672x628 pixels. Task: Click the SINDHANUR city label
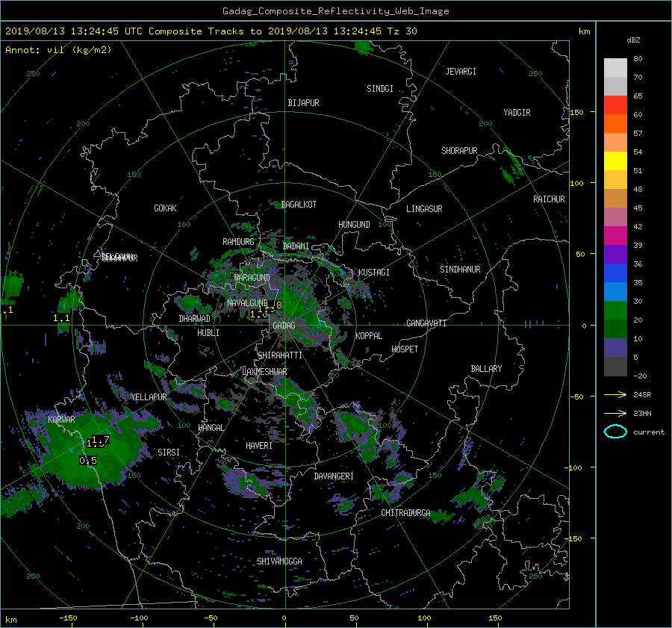click(x=460, y=270)
